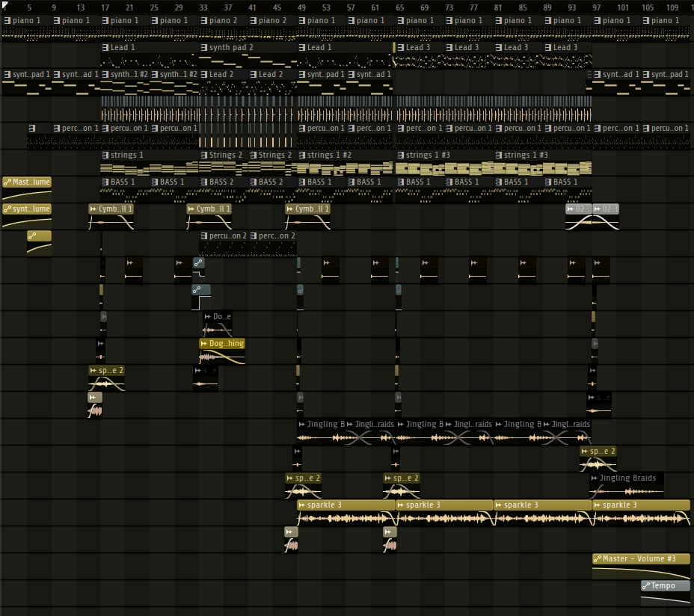Jump to bar 93 on the timeline ruler
Viewport: 694px width, 616px height.
point(572,7)
